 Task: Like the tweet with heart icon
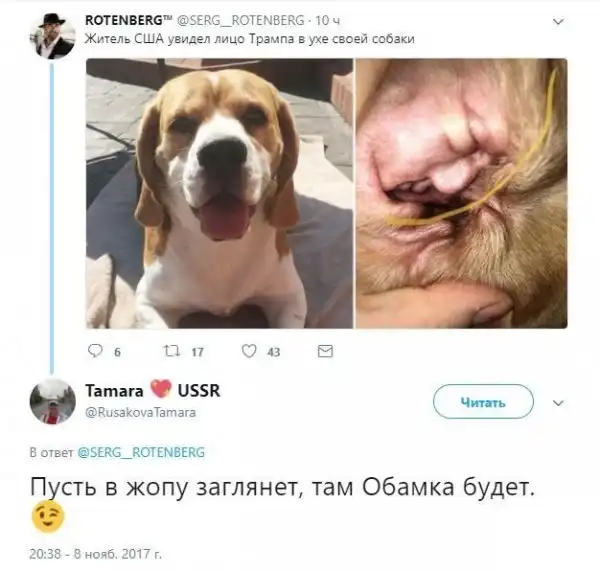[x=249, y=351]
